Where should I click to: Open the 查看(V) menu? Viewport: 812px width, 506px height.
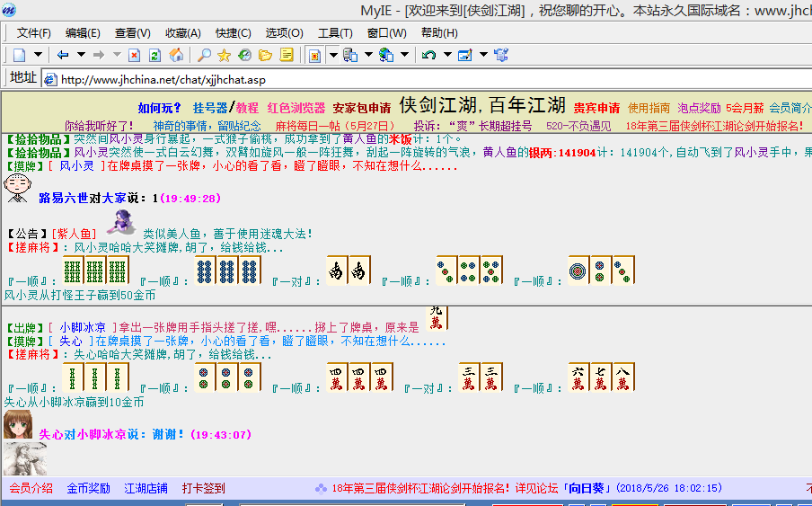coord(133,33)
